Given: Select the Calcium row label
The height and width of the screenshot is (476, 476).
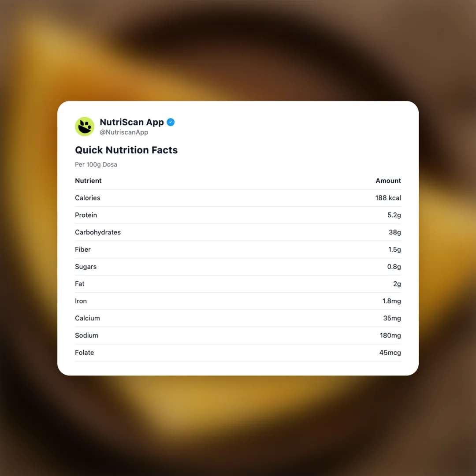Looking at the screenshot, I should tap(87, 318).
